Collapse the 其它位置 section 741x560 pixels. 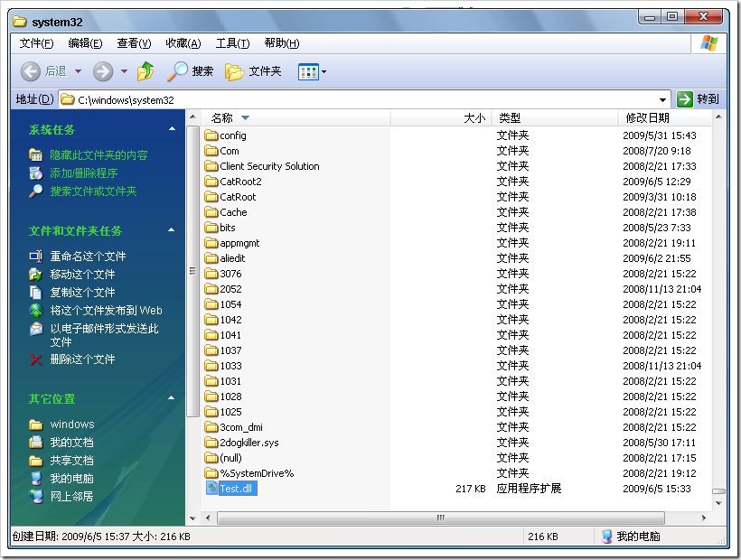tap(172, 398)
